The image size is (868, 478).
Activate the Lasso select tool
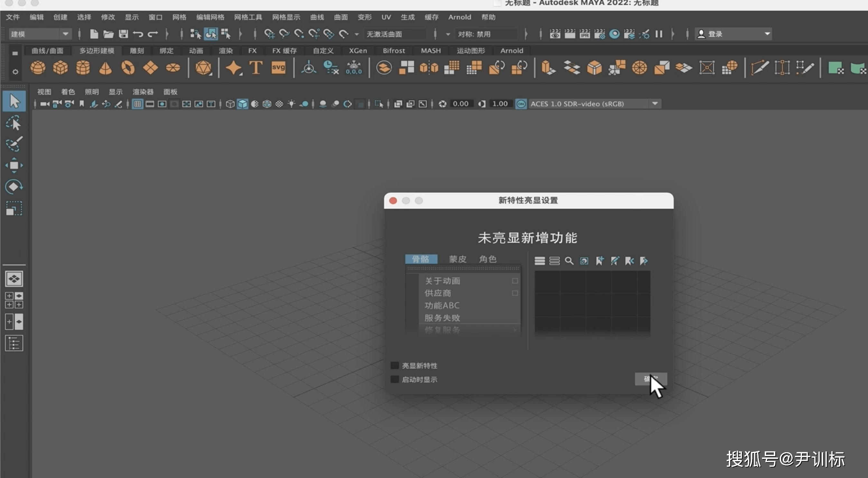pyautogui.click(x=14, y=123)
